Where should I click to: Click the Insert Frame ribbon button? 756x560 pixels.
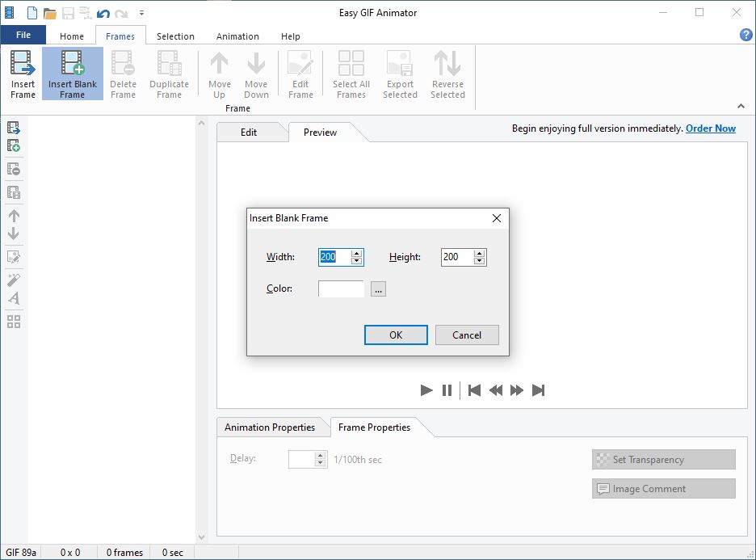23,74
